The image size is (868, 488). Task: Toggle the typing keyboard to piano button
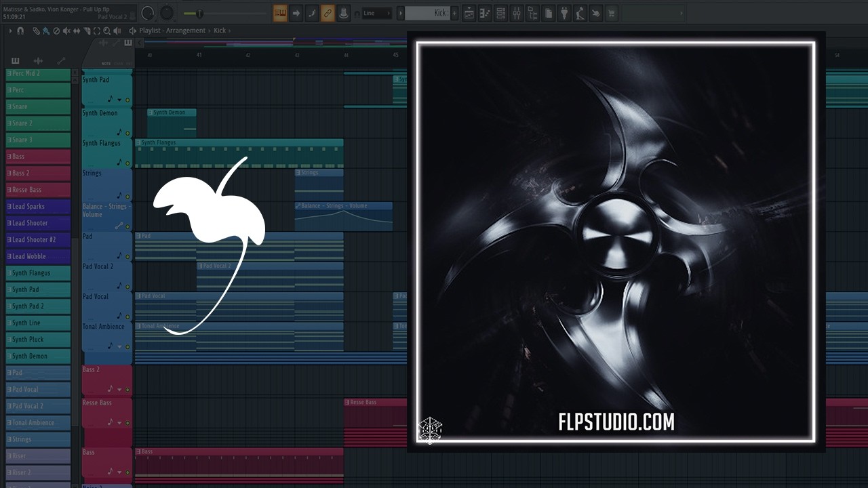click(280, 13)
